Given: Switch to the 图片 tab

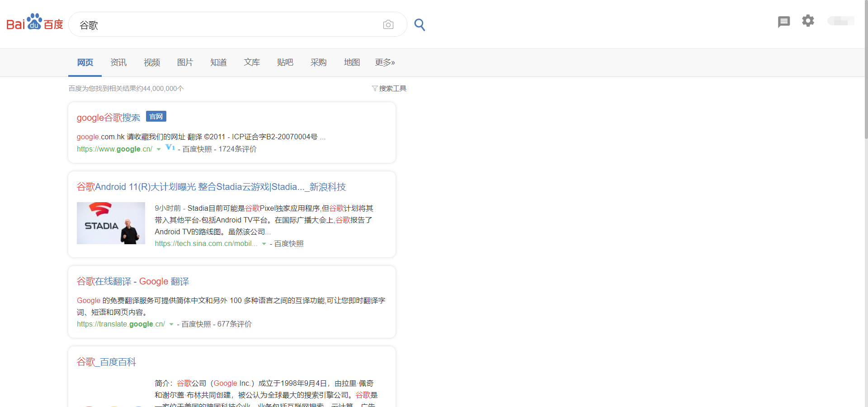Looking at the screenshot, I should tap(185, 62).
